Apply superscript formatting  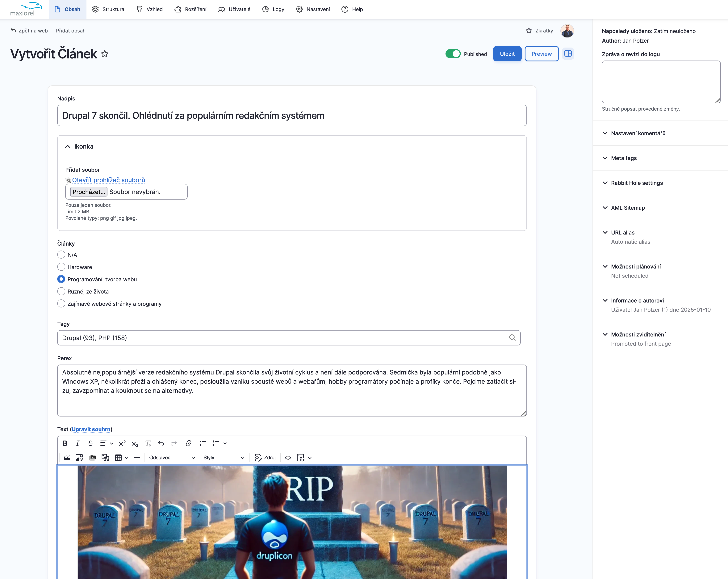pos(122,443)
